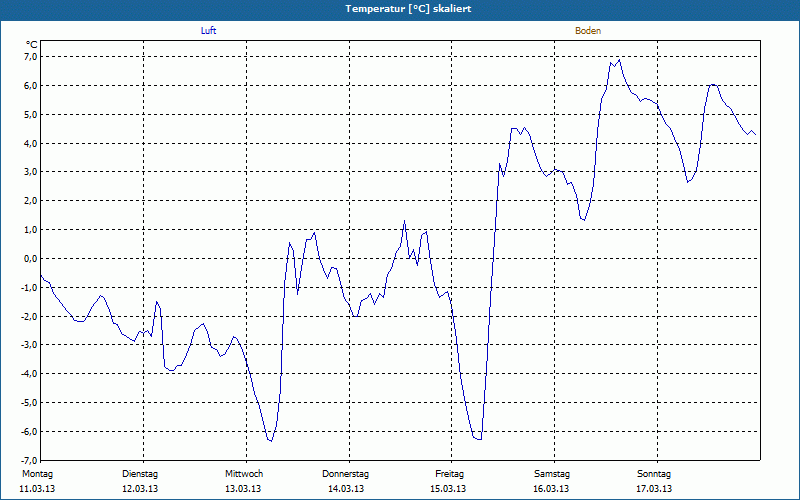Click the date "15.03.13"
Image resolution: width=800 pixels, height=500 pixels.
tap(448, 489)
